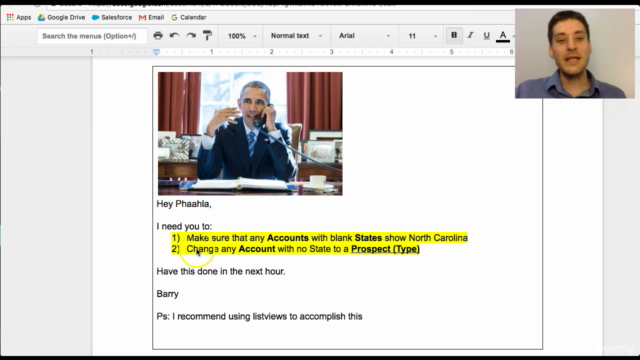Click the left indent marker on ruler
This screenshot has width=640, height=360.
(x=156, y=52)
